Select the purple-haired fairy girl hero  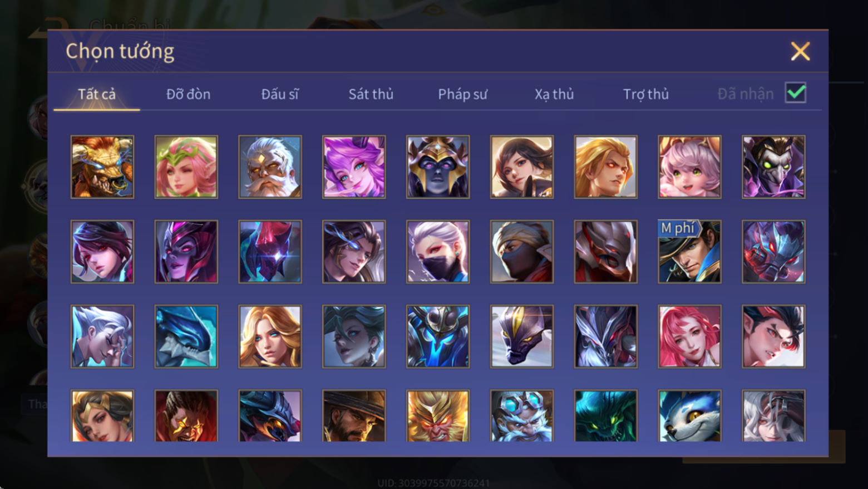pos(354,167)
